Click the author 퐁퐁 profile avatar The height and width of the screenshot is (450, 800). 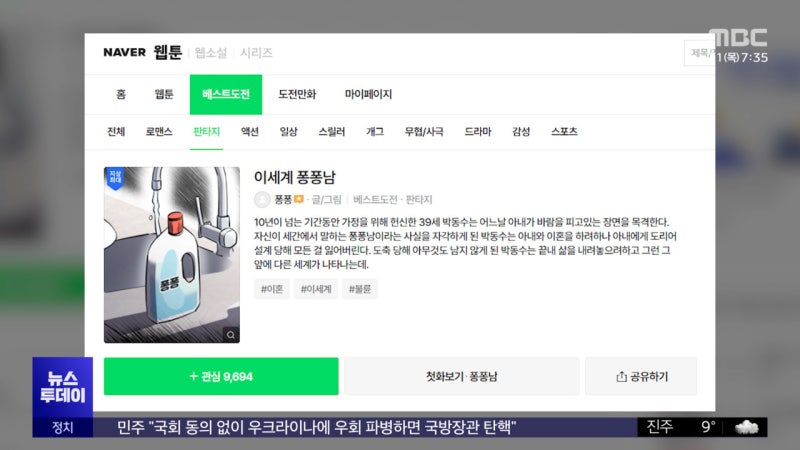click(262, 199)
